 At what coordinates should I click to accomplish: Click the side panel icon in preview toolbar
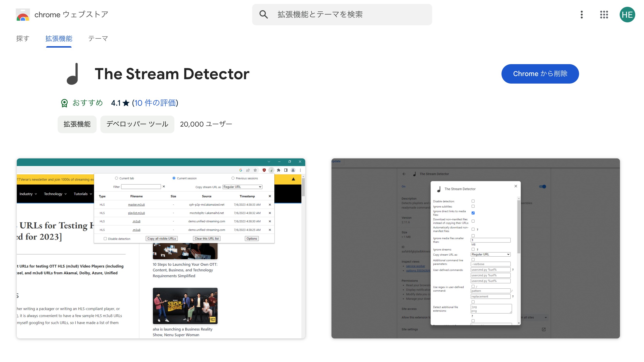(x=286, y=170)
